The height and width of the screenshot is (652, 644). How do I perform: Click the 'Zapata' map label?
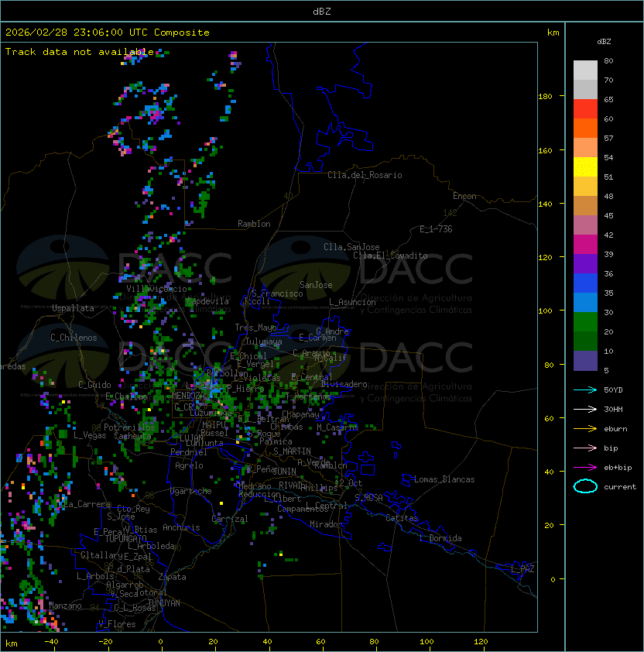point(172,577)
